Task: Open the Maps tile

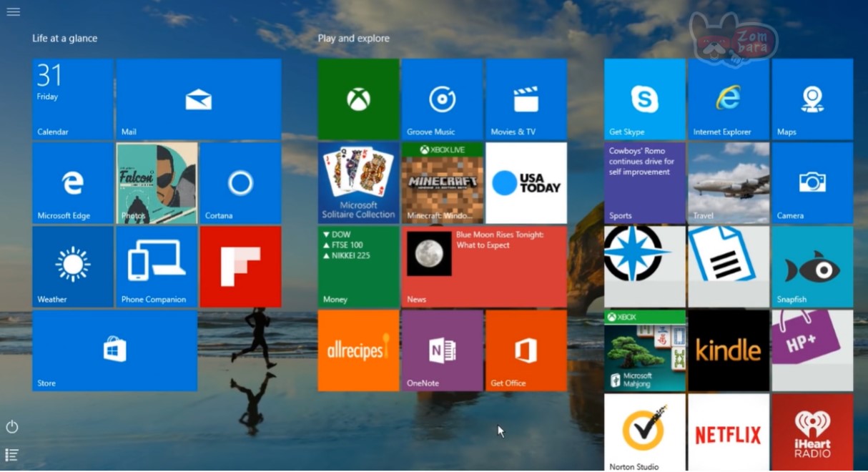Action: pos(812,99)
